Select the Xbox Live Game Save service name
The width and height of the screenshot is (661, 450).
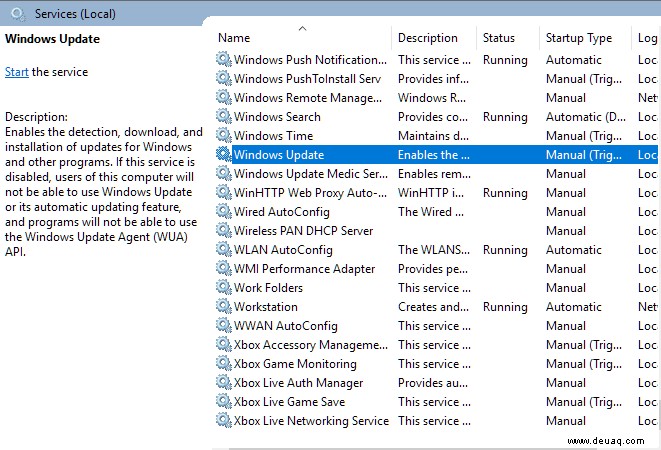289,401
